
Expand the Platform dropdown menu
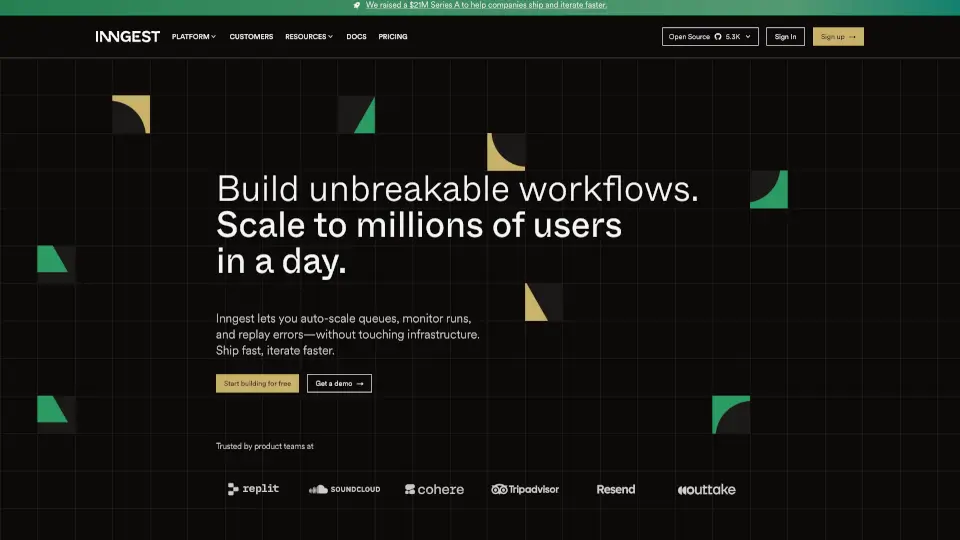(x=193, y=37)
